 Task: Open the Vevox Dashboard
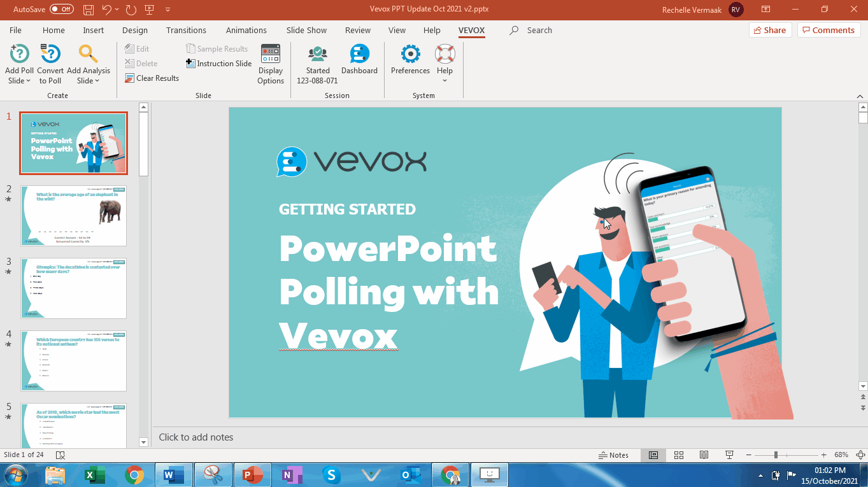pos(359,60)
